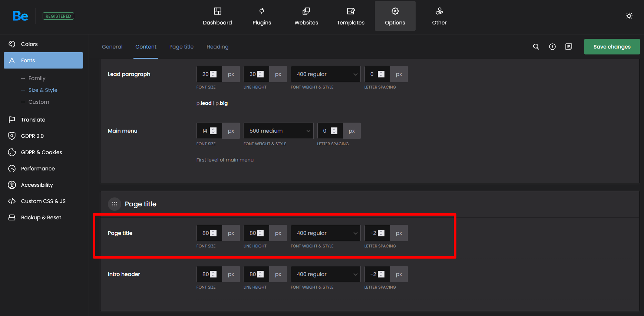The width and height of the screenshot is (644, 316).
Task: Click the Page title font size stepper
Action: [x=213, y=233]
